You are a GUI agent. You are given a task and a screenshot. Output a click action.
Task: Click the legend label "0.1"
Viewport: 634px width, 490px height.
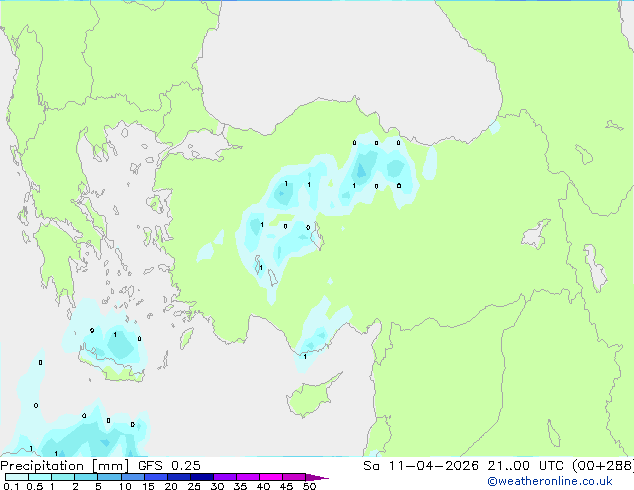click(x=11, y=486)
